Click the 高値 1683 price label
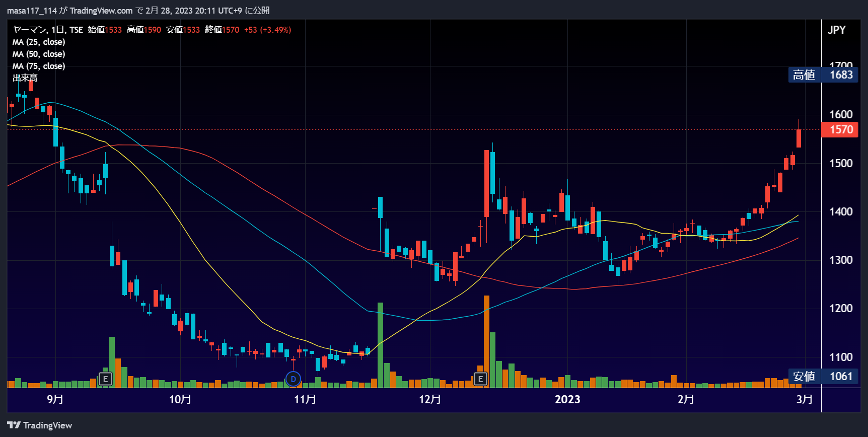 click(x=823, y=75)
